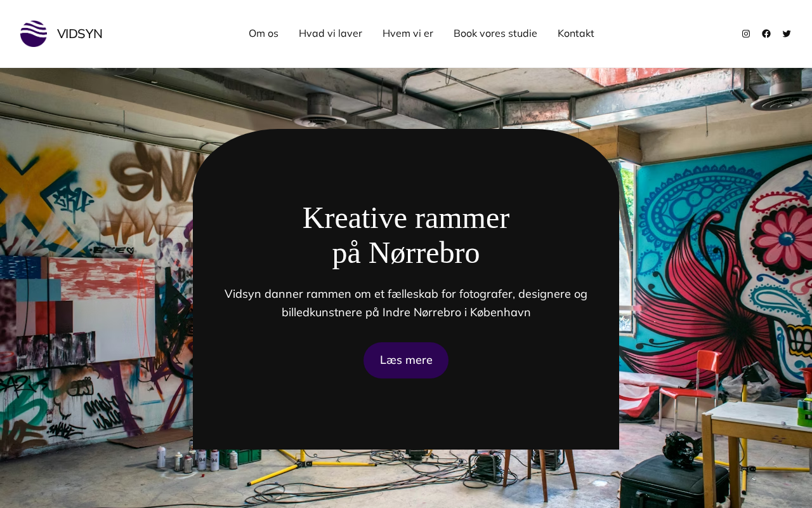
Task: Open the Facebook social icon
Action: (766, 34)
